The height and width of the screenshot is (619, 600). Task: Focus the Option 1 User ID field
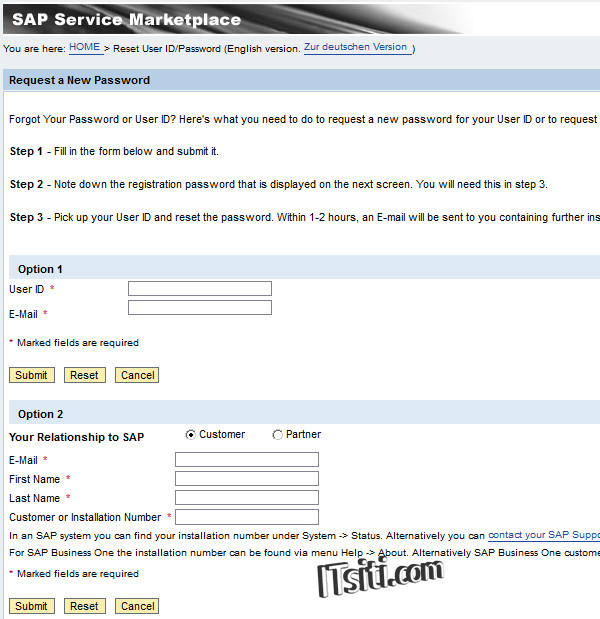coord(200,288)
